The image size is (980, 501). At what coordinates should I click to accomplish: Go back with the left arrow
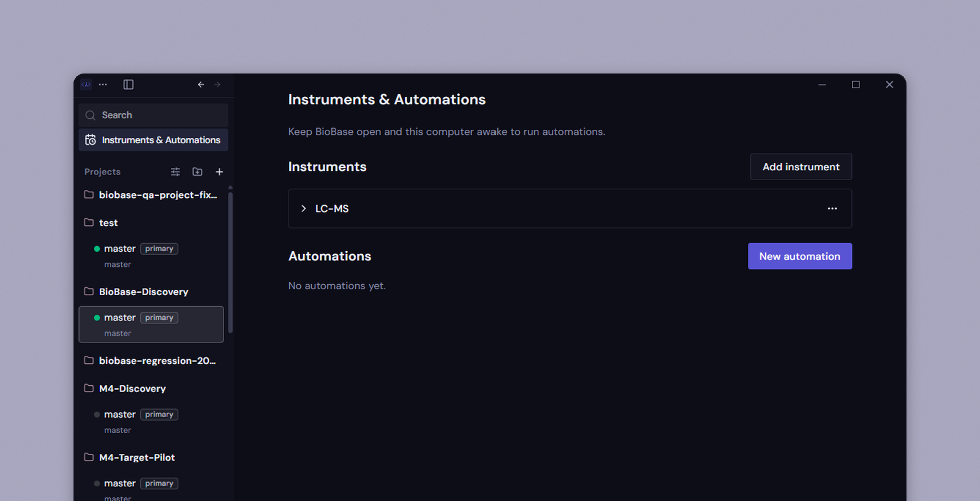point(201,85)
